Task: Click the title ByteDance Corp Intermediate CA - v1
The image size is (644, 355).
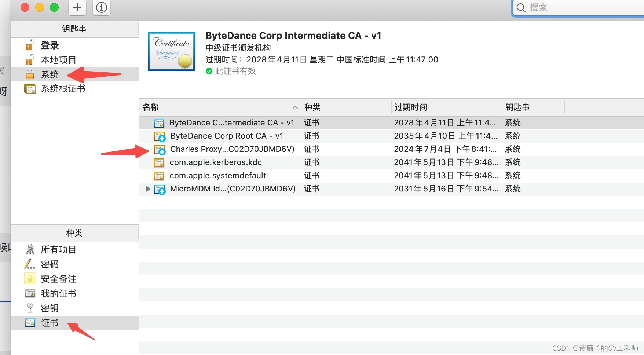Action: [x=293, y=36]
